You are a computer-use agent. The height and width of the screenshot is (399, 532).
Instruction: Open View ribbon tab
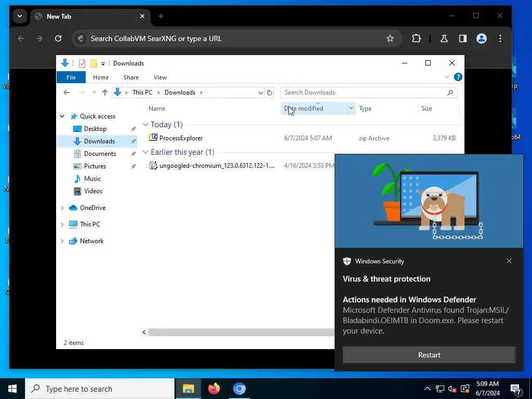[160, 77]
